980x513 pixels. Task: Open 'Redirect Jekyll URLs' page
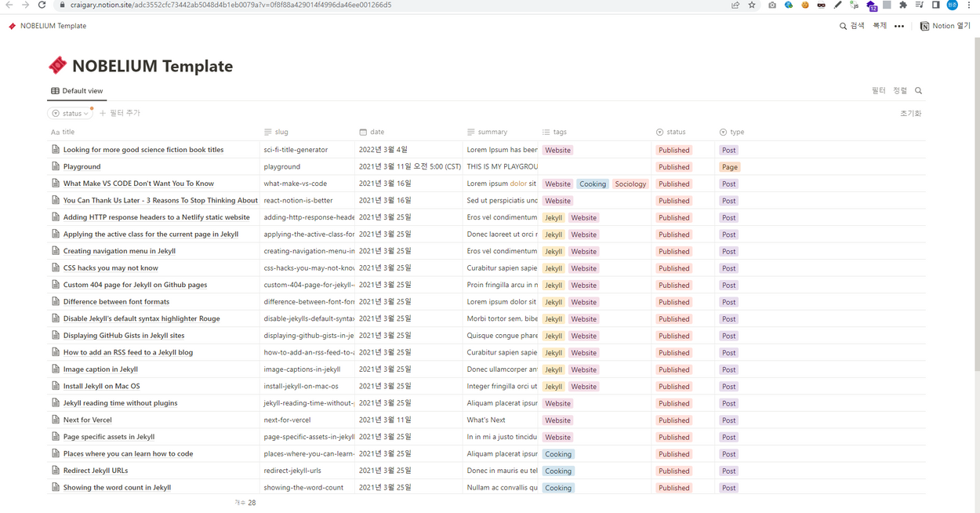click(96, 471)
